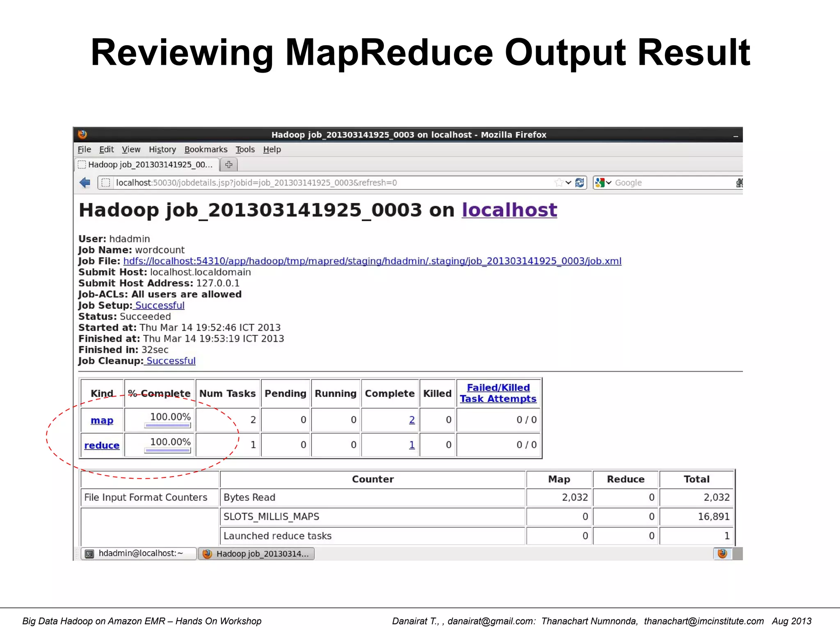Click the Firefox logo in the title bar
The image size is (840, 630).
click(x=82, y=134)
